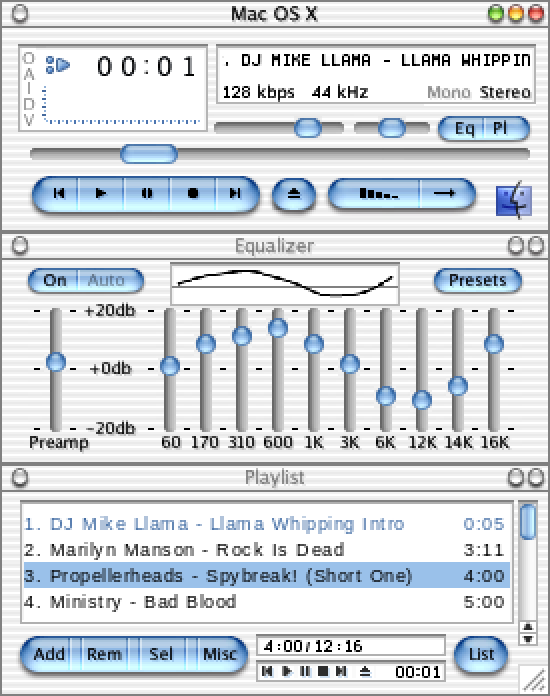Click the volume slider knob

tap(308, 128)
